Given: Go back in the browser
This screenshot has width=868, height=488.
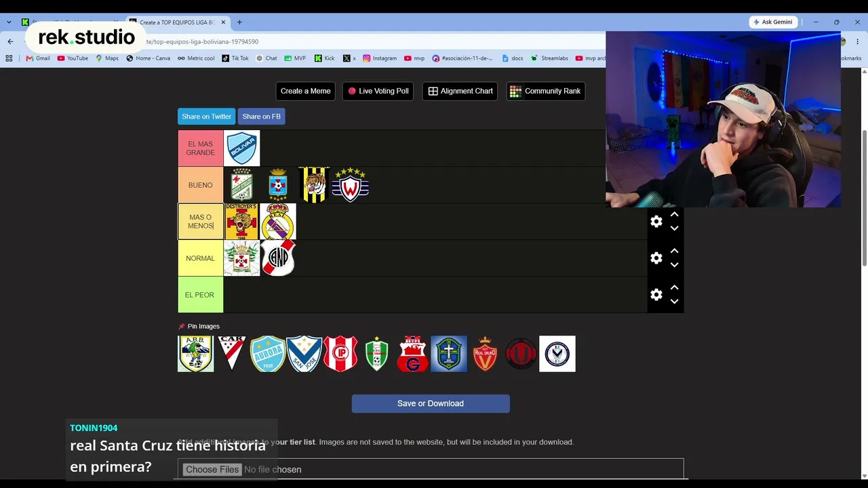Looking at the screenshot, I should 10,41.
